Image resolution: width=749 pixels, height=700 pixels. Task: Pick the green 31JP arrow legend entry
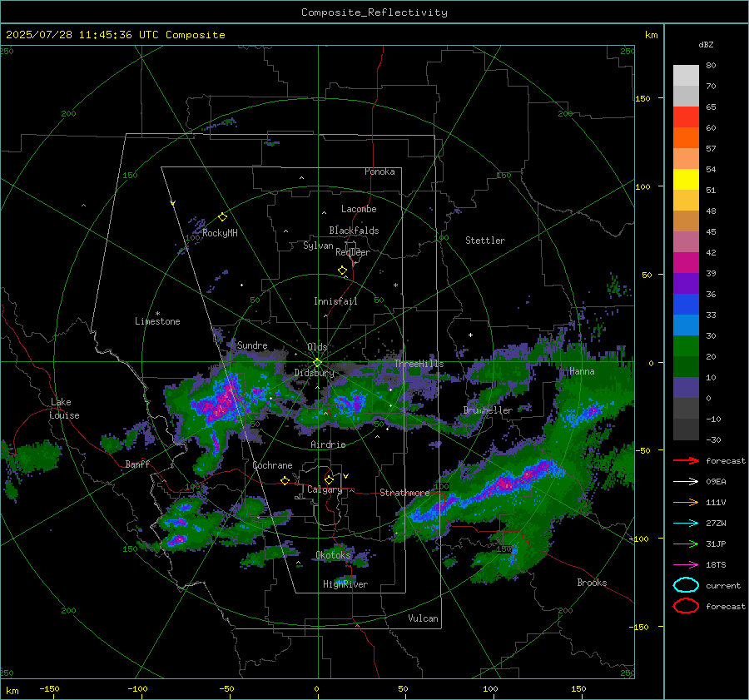[686, 544]
